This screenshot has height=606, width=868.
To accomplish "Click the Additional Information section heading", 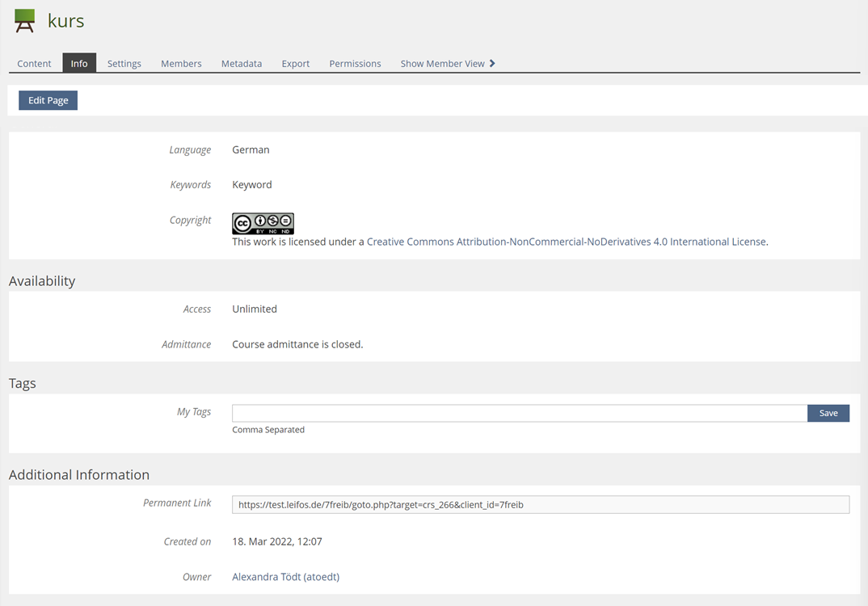I will point(79,475).
